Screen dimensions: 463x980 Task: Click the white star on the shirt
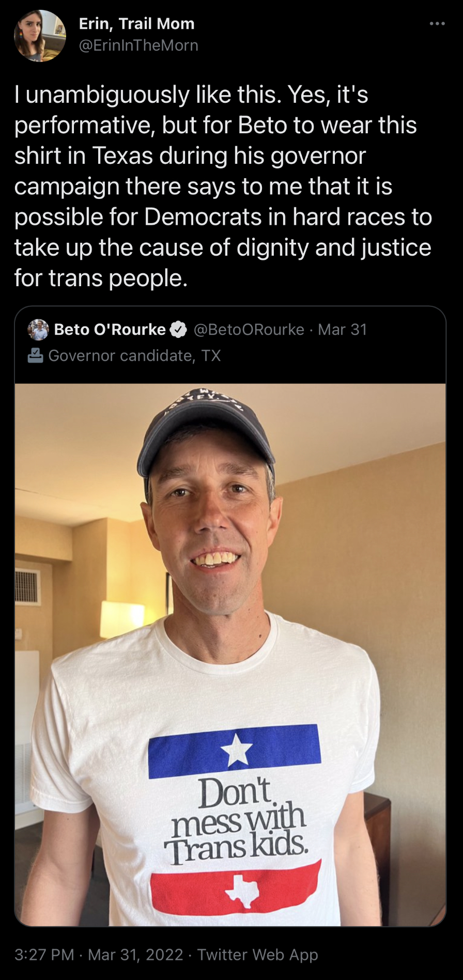[x=237, y=750]
